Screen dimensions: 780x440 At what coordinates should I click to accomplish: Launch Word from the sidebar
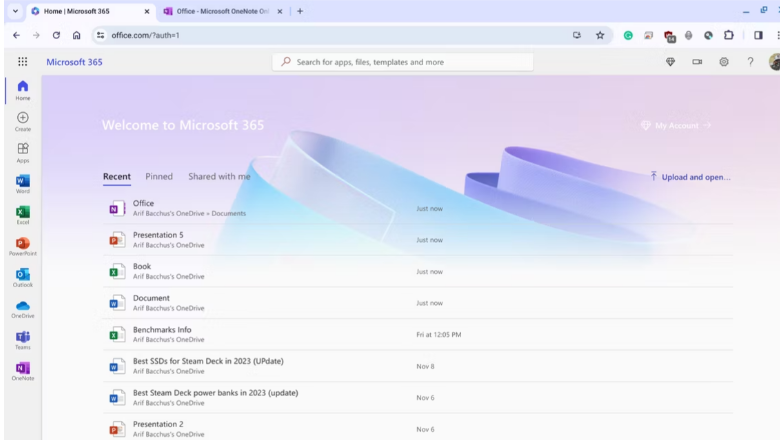22,184
